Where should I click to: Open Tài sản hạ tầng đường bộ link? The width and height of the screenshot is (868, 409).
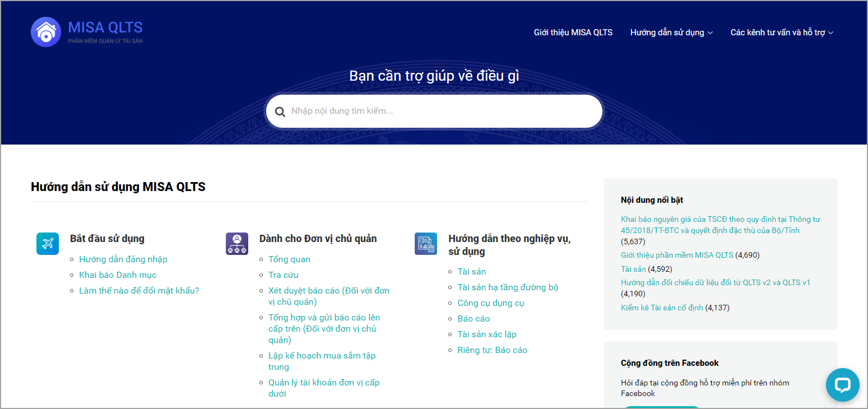(508, 287)
